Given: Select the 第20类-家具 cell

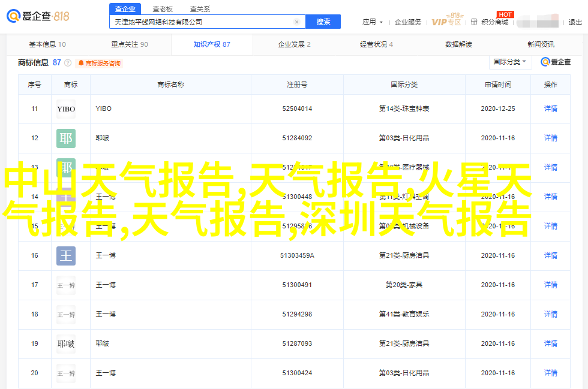Looking at the screenshot, I should pyautogui.click(x=404, y=285).
